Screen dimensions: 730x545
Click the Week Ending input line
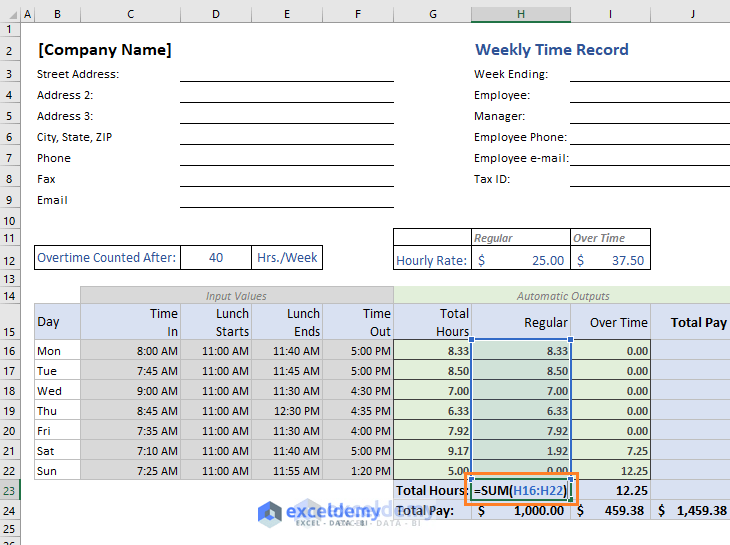(650, 74)
